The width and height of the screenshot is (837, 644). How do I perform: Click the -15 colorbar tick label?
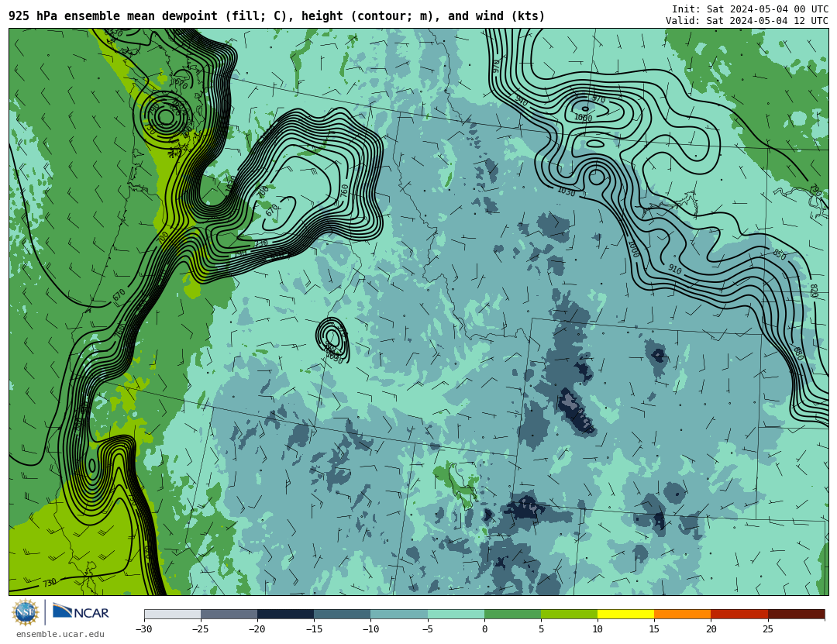314,629
